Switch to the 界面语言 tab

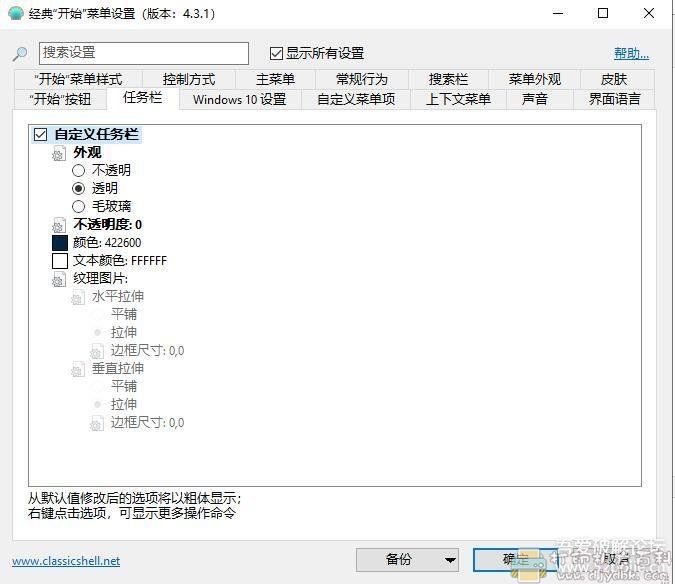614,99
